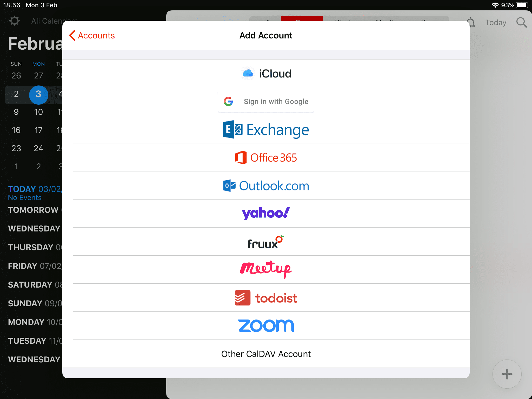Open the TOMORROW agenda entry
Screen dimensions: 532x399
35,210
